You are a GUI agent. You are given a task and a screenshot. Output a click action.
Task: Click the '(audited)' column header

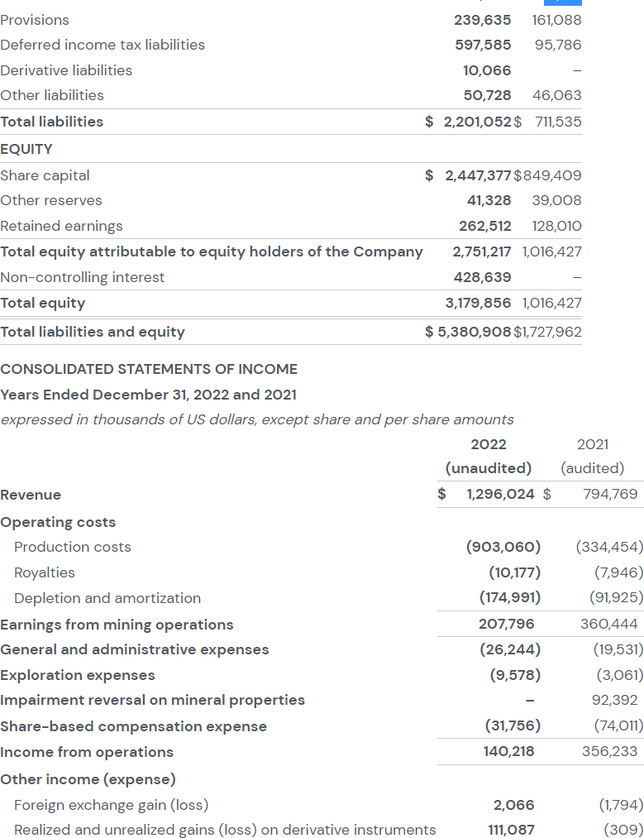point(592,468)
